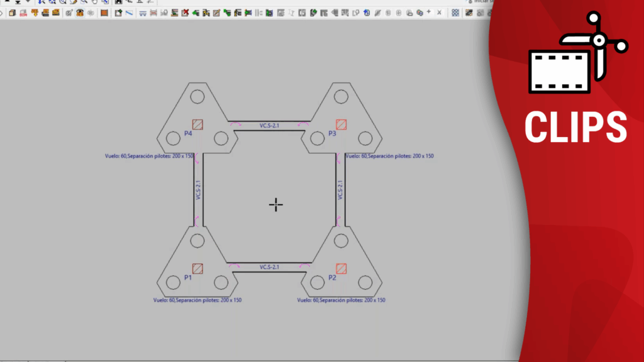Click the red X delete toolbar icon
Screen dimensions: 644x362
pyautogui.click(x=185, y=13)
